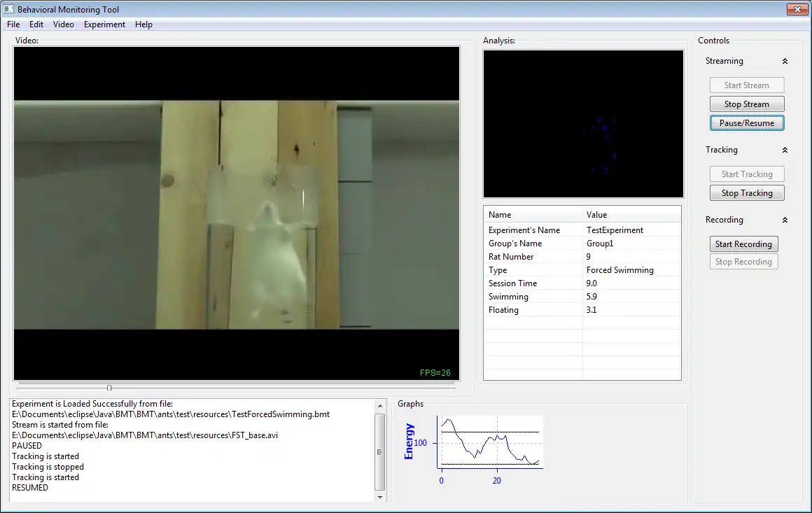Image resolution: width=812 pixels, height=513 pixels.
Task: Click the video position slider thumb
Action: pyautogui.click(x=109, y=388)
